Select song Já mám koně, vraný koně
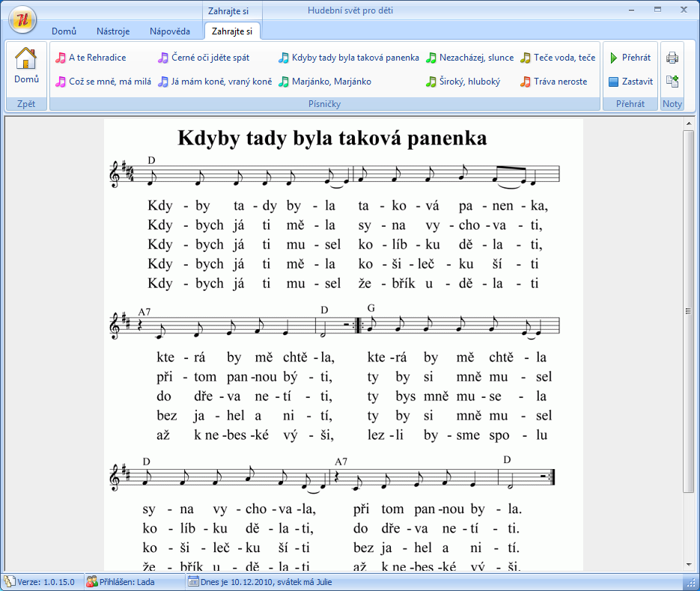Viewport: 700px width, 591px height. pyautogui.click(x=215, y=82)
